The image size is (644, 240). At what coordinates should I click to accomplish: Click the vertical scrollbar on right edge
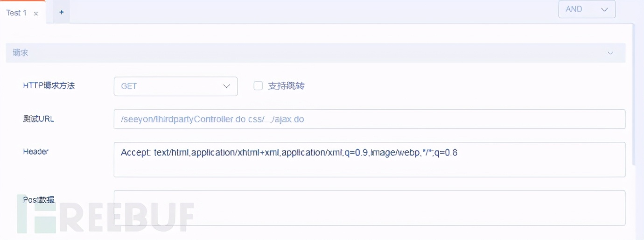[x=633, y=93]
